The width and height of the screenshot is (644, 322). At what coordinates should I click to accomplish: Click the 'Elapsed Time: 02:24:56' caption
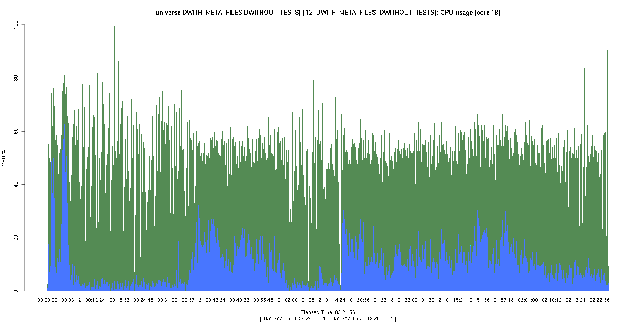tap(328, 312)
